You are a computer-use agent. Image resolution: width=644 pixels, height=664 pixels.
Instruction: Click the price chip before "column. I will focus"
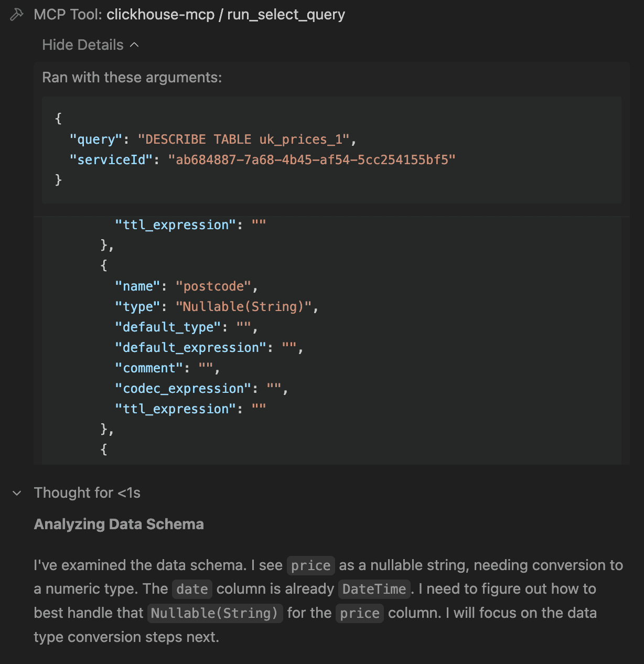click(360, 613)
